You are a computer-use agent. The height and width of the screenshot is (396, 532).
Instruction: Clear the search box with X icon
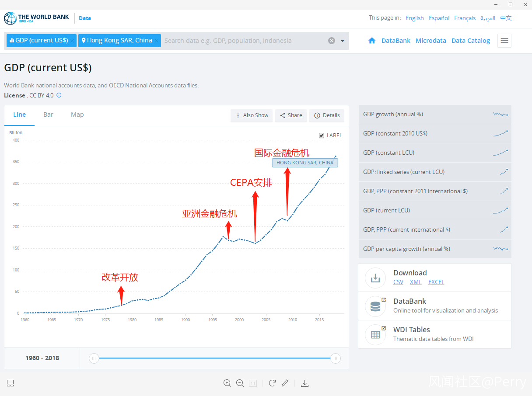pos(332,41)
